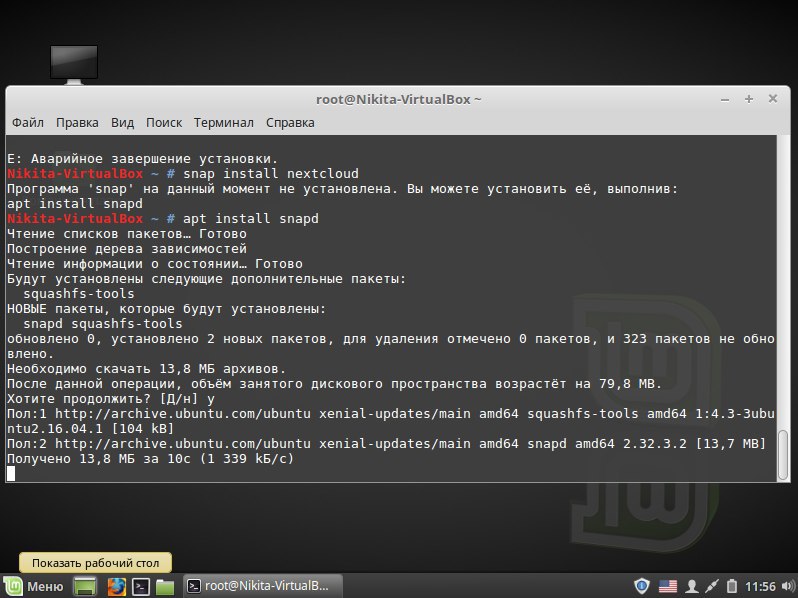798x598 pixels.
Task: Select the root@Nikita-VirtualB... taskbar window button
Action: click(262, 586)
